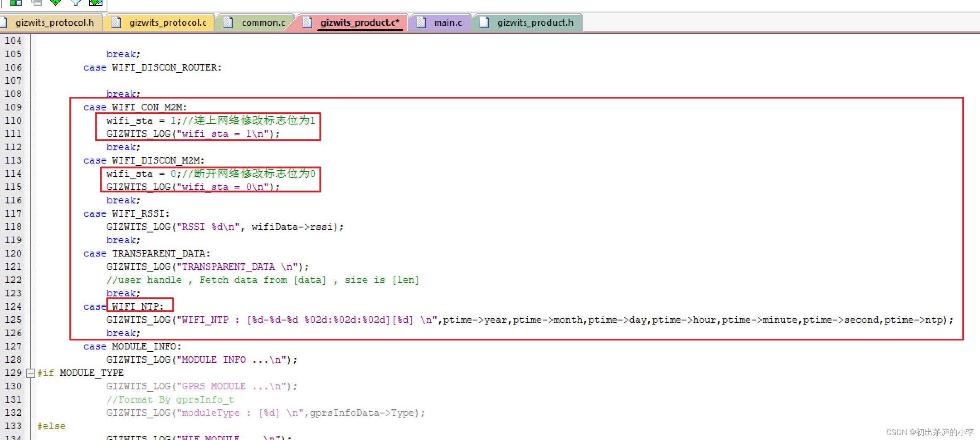The image size is (980, 440).
Task: Place cursor on 'wifi_sta = 1;' statement
Action: click(x=143, y=120)
